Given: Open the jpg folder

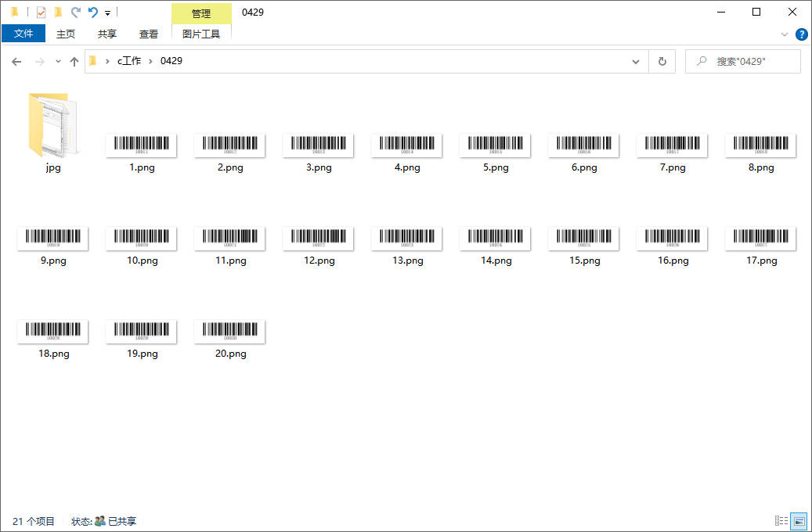Looking at the screenshot, I should coord(52,125).
